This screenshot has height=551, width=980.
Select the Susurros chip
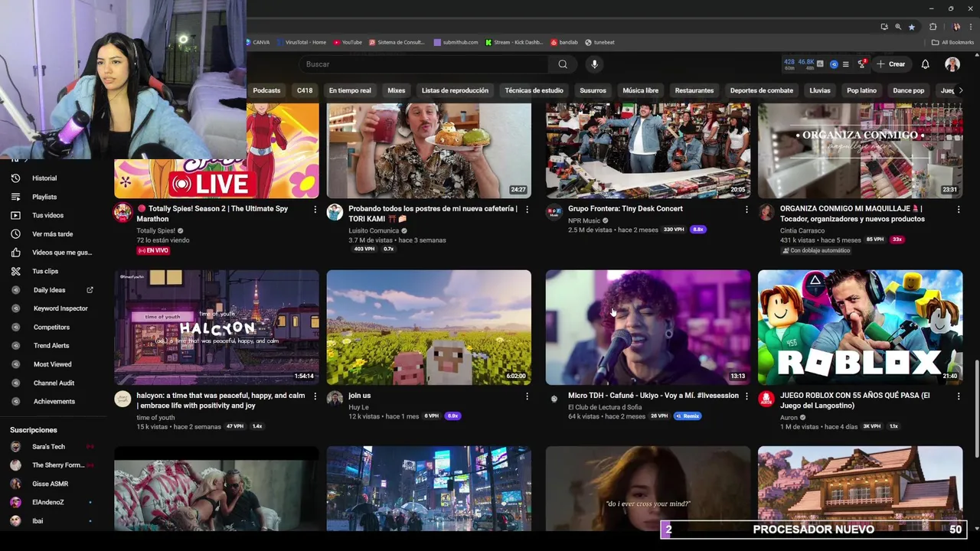point(593,90)
